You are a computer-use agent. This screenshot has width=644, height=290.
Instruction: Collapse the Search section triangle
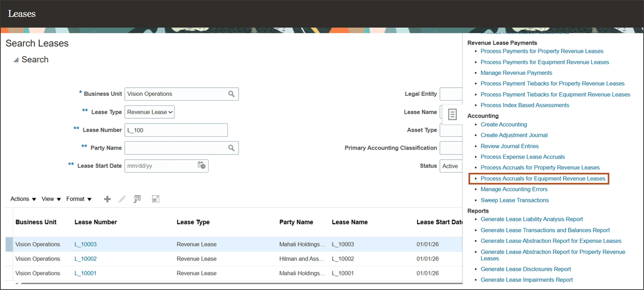[x=16, y=60]
